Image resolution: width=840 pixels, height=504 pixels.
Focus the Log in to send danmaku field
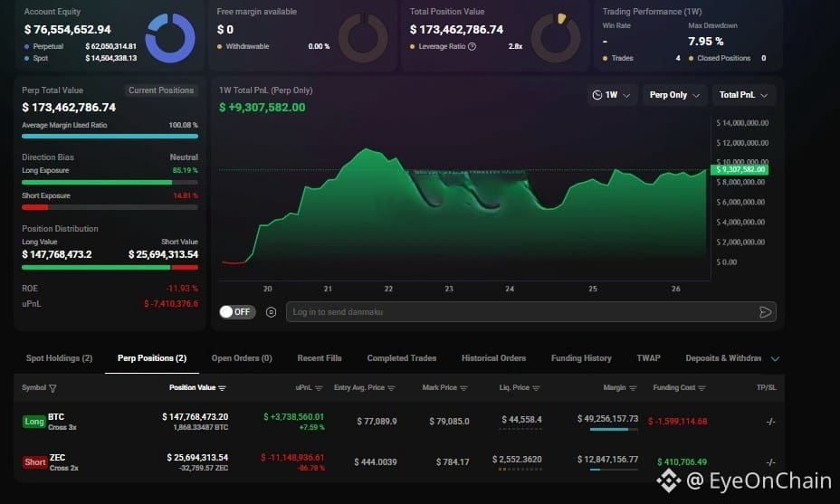click(531, 311)
